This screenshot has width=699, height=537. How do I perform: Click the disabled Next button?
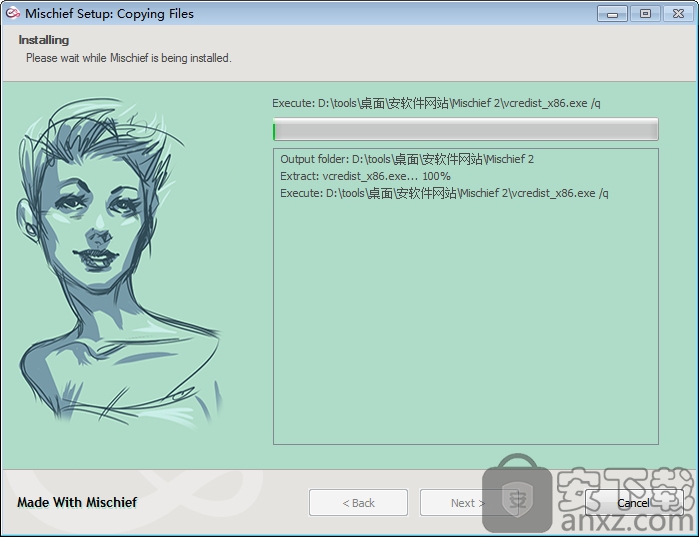pyautogui.click(x=468, y=503)
